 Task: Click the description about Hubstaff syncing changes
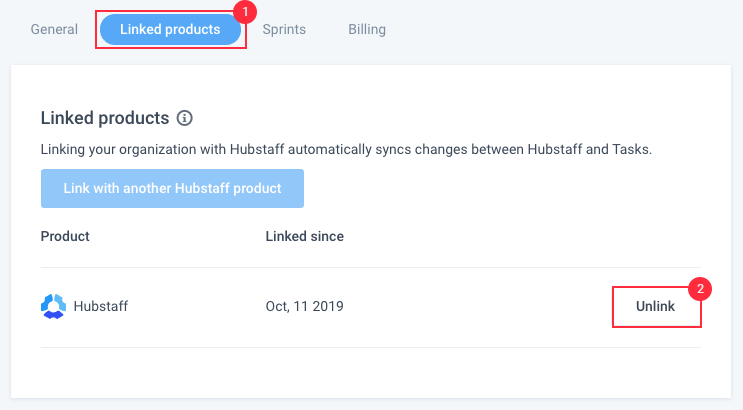tap(346, 149)
